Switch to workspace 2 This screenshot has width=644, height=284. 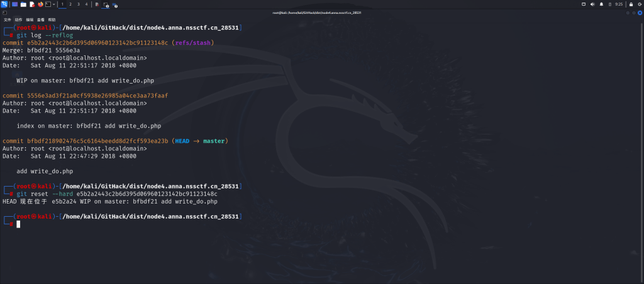(70, 4)
